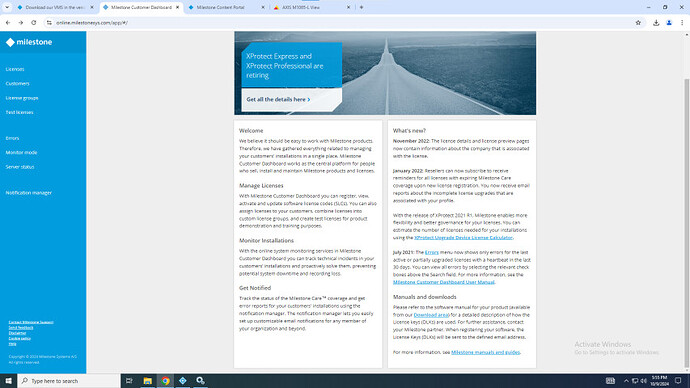Screen dimensions: 690x388
Task: Click Get all the details here banner link
Action: click(x=278, y=99)
